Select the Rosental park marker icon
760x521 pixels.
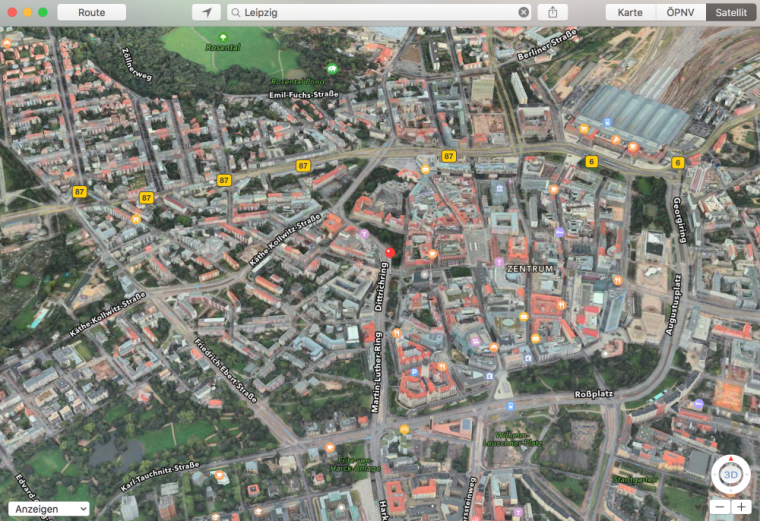[223, 37]
